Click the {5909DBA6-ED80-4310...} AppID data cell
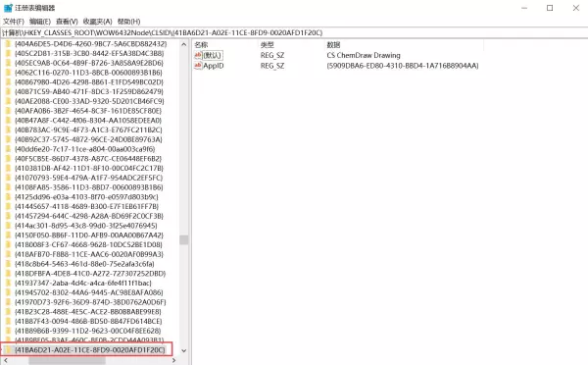The height and width of the screenshot is (365, 588). (x=403, y=66)
